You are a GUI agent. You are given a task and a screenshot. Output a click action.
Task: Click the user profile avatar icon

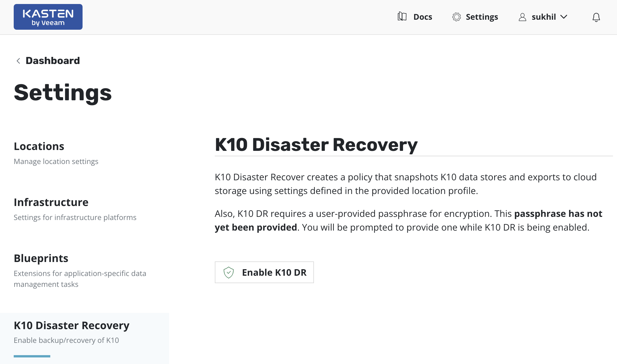[x=522, y=17]
